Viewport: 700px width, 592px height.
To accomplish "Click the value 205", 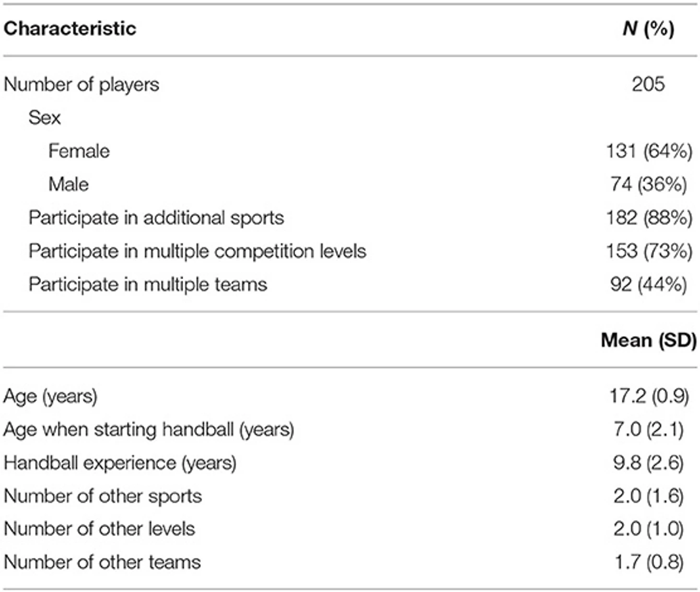I will pos(648,84).
